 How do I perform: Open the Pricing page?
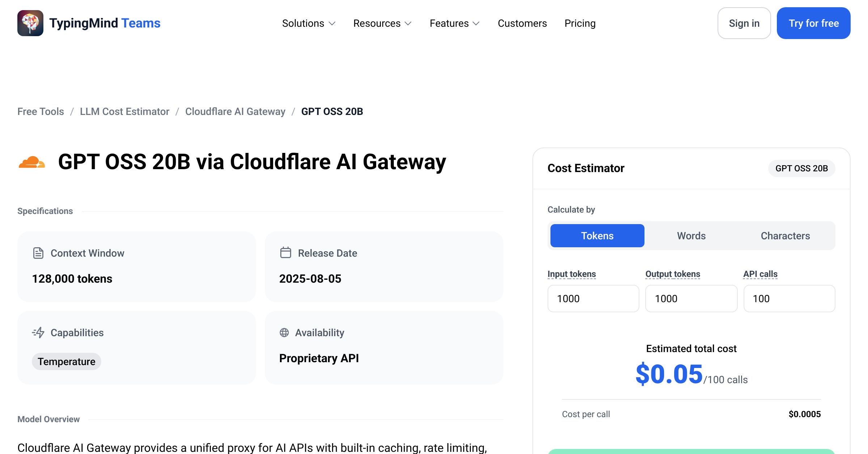click(x=580, y=23)
